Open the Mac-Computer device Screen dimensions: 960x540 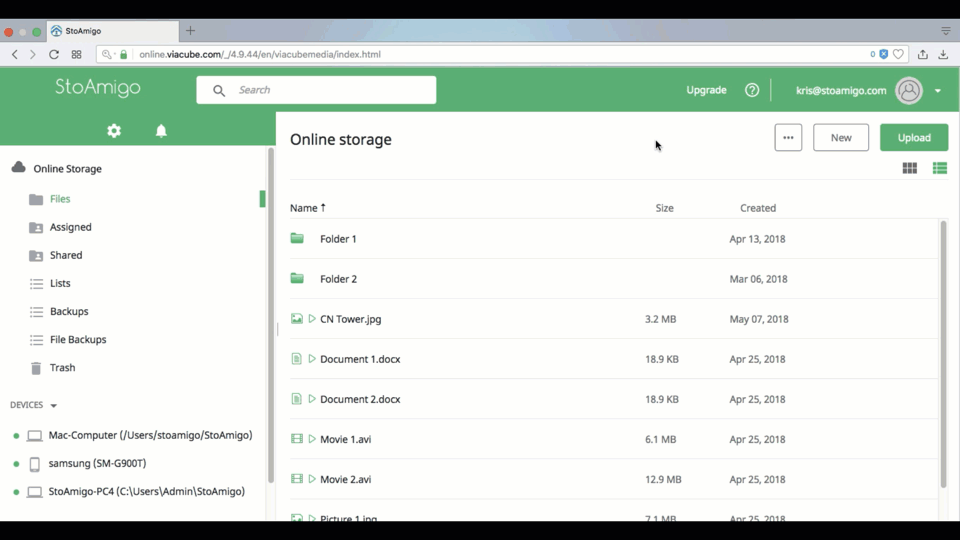pos(150,435)
